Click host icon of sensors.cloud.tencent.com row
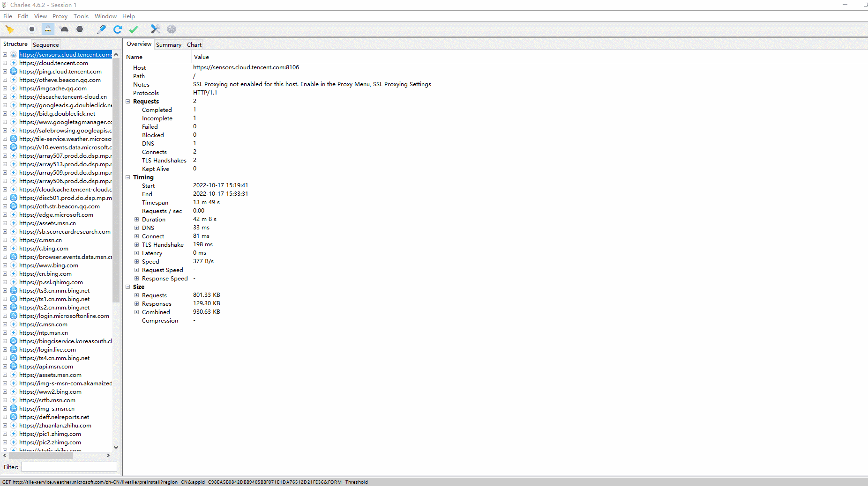Screen dimensions: 868x486 tap(14, 55)
